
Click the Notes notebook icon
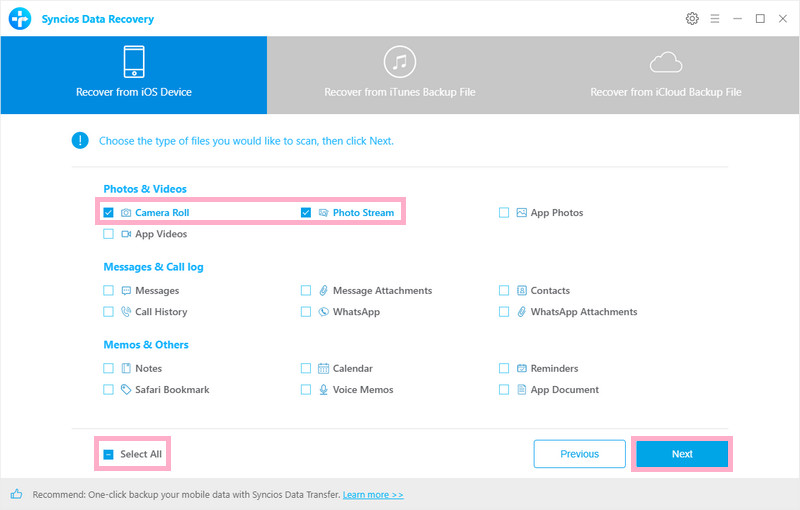[x=126, y=368]
